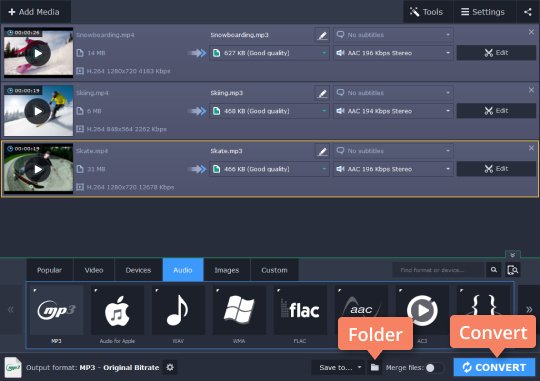Click the Skate.mp3 output file name

click(x=226, y=151)
